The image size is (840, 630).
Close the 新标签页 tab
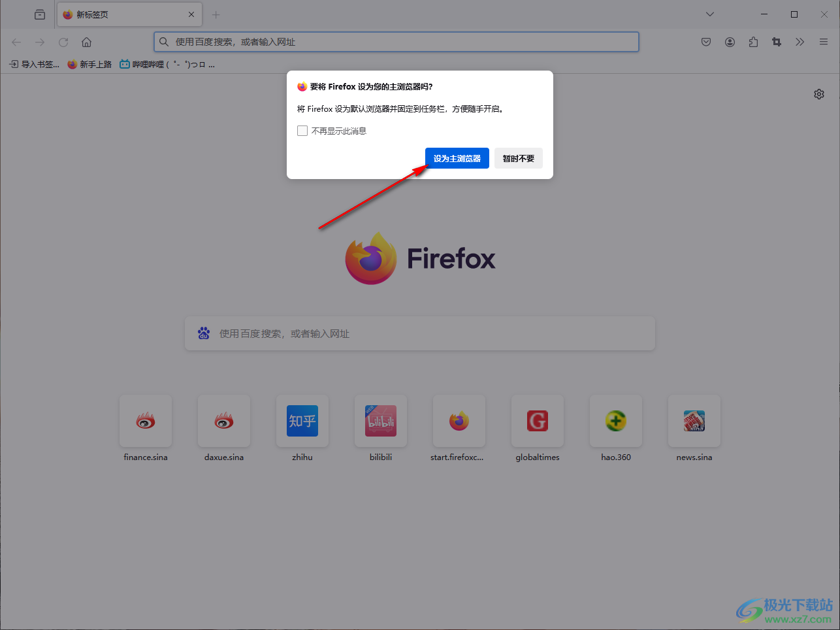point(191,14)
